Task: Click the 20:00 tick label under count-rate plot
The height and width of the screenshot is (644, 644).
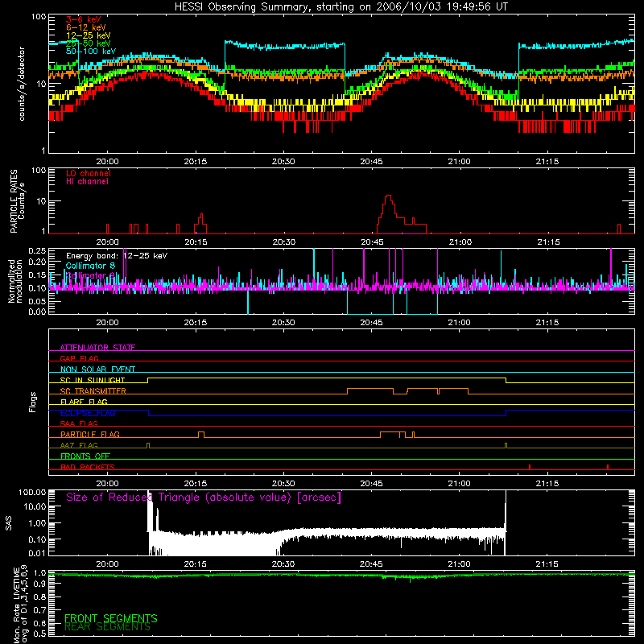Action: tap(107, 162)
